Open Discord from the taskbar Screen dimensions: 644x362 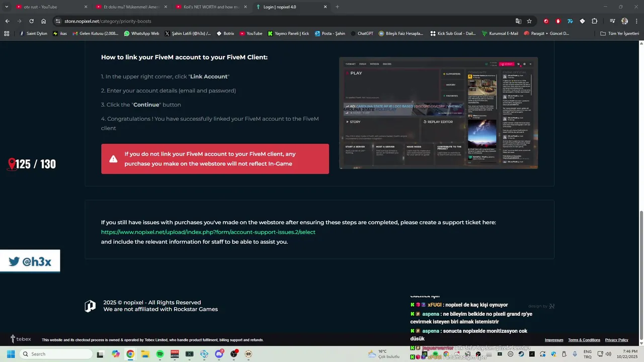click(x=219, y=354)
